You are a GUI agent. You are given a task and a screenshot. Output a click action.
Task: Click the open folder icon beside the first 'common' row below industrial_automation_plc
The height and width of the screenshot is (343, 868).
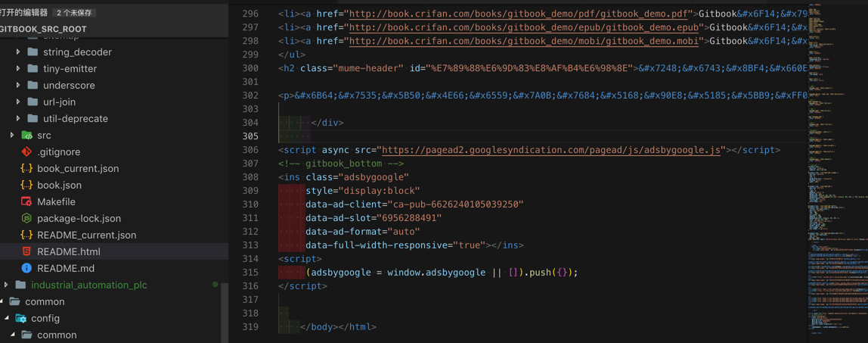pos(15,301)
